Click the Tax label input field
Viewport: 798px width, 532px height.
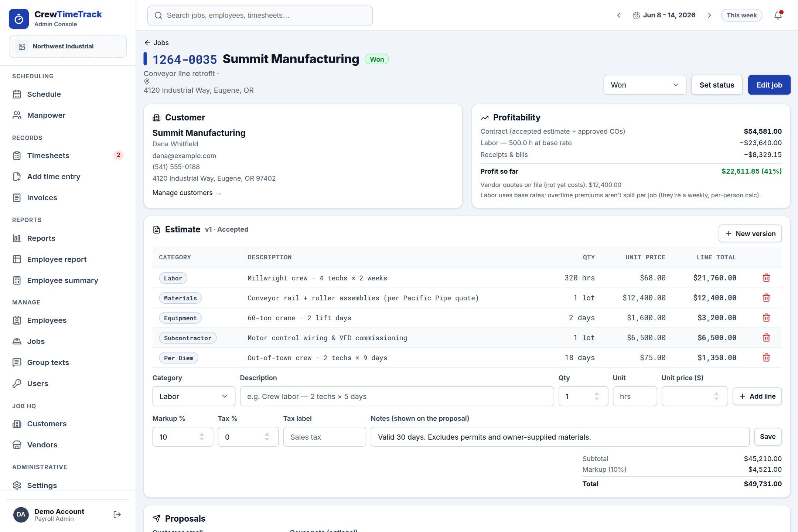(324, 437)
